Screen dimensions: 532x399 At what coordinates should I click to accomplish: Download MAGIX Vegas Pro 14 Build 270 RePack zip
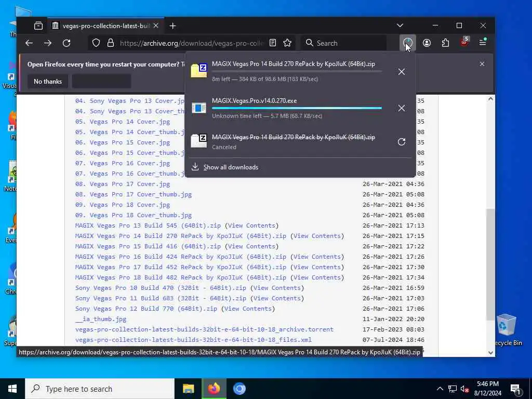point(180,236)
